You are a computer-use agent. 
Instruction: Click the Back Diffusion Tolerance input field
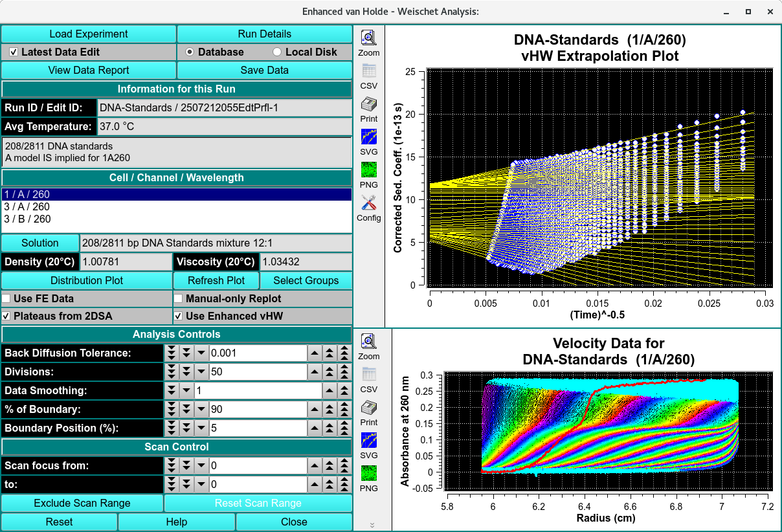257,353
